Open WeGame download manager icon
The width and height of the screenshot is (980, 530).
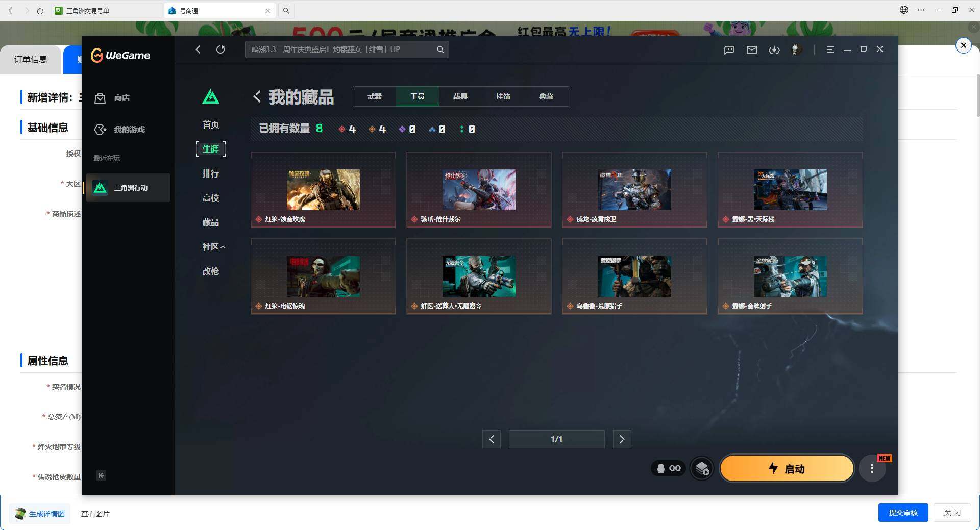point(774,49)
